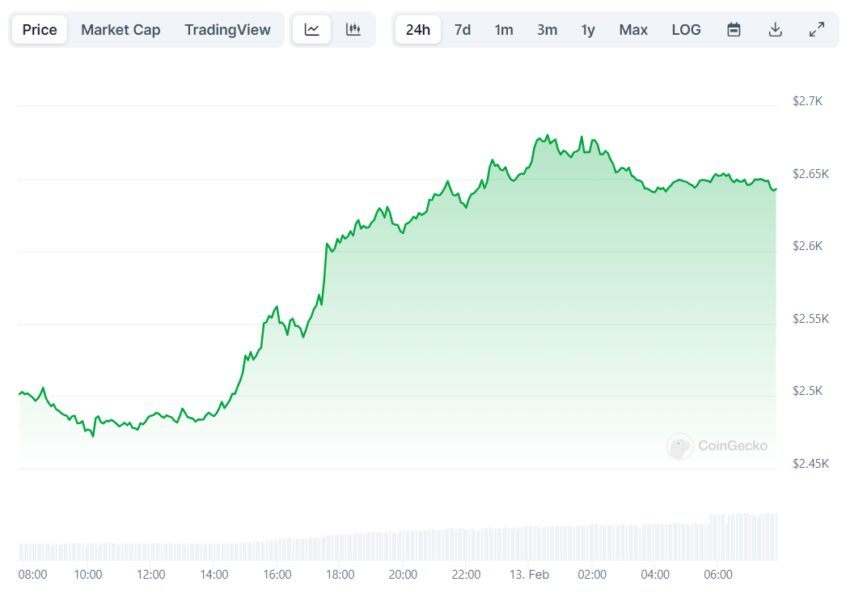
Task: Select the 7d time range
Action: tap(462, 30)
